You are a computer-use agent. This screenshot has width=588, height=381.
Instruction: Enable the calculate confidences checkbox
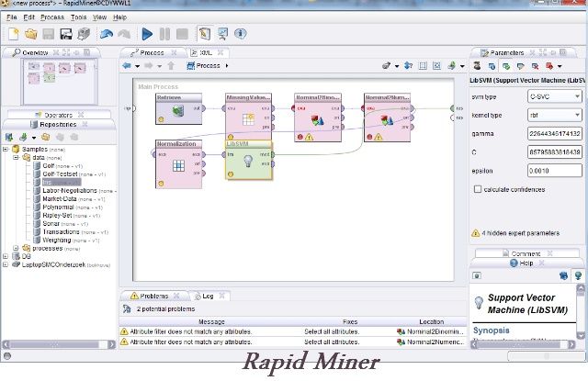(x=477, y=189)
